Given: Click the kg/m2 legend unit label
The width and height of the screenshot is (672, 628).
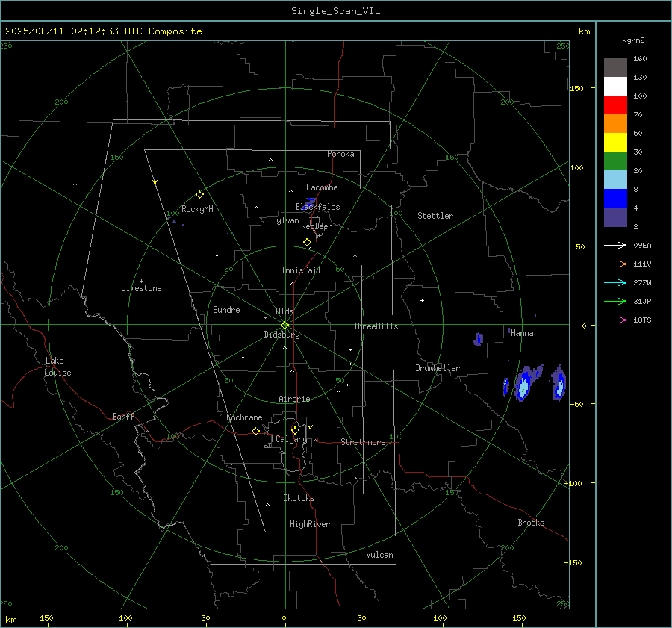Looking at the screenshot, I should pyautogui.click(x=633, y=40).
